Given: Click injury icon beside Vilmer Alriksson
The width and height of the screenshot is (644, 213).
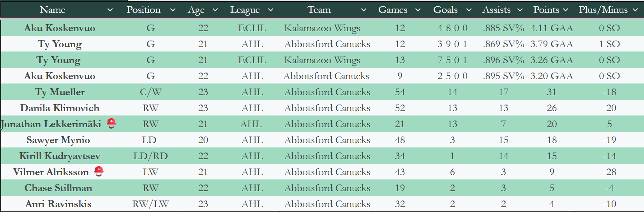Looking at the screenshot, I should click(x=99, y=171).
